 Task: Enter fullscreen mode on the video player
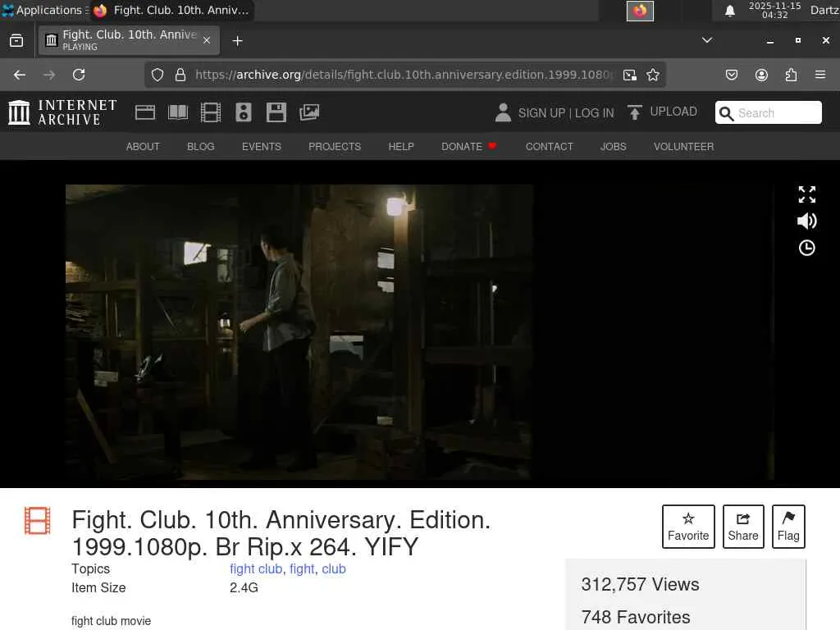807,194
